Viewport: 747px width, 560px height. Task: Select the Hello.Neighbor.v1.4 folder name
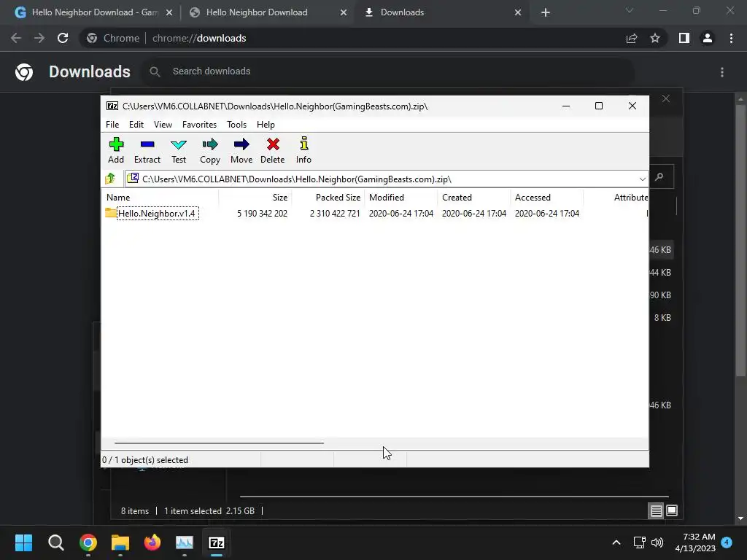(x=157, y=214)
